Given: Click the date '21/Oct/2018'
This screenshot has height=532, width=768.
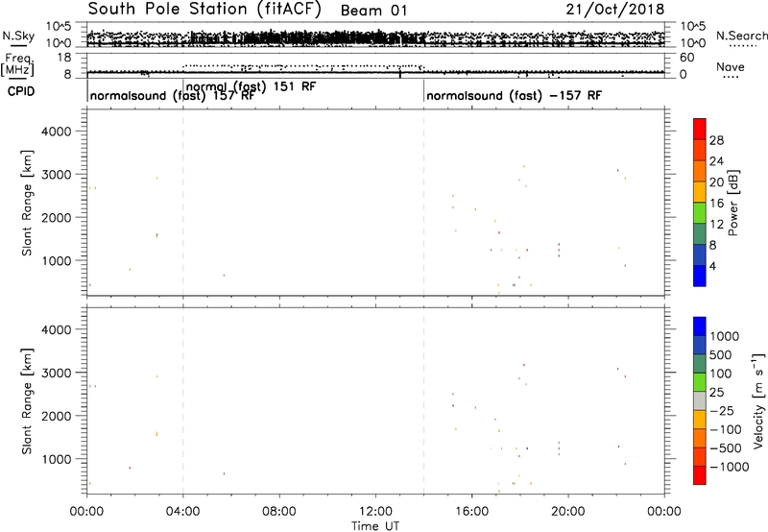Looking at the screenshot, I should [x=615, y=10].
